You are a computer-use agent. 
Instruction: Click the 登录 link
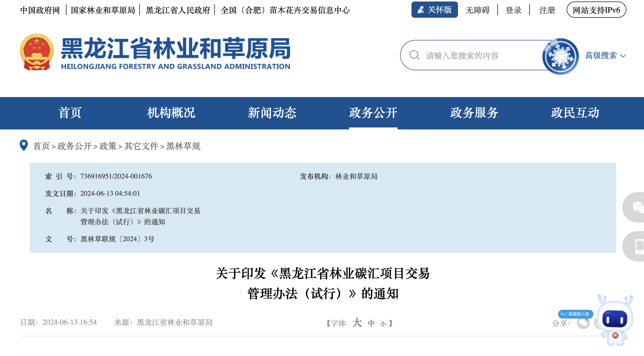(513, 10)
